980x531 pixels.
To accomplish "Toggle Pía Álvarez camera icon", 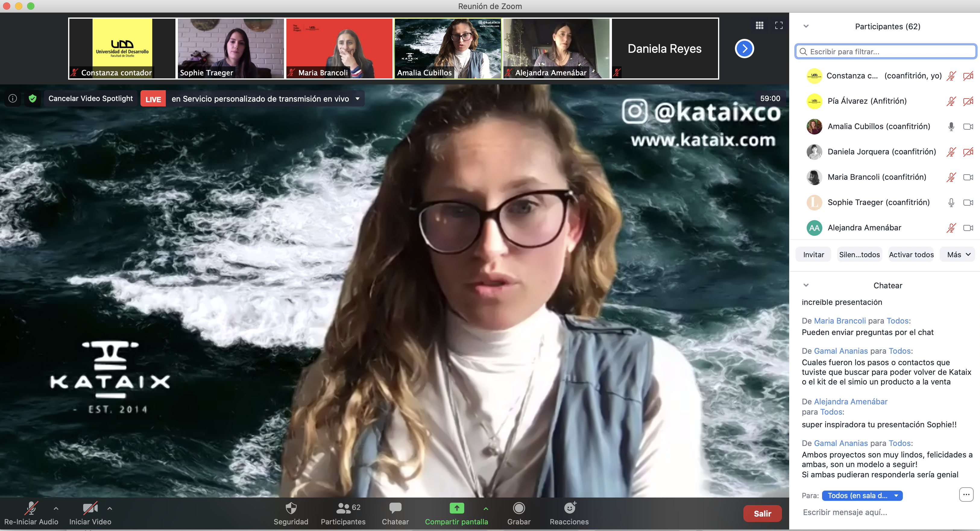I will tap(968, 101).
